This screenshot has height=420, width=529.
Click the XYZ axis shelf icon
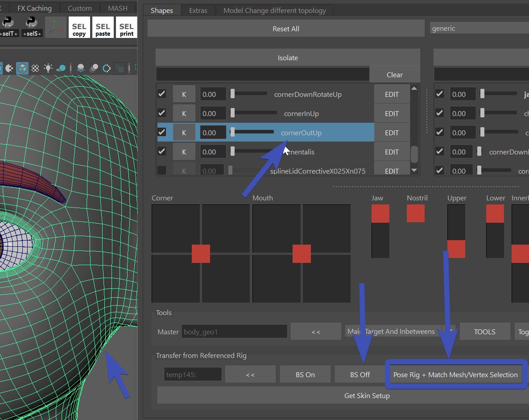coord(56,27)
